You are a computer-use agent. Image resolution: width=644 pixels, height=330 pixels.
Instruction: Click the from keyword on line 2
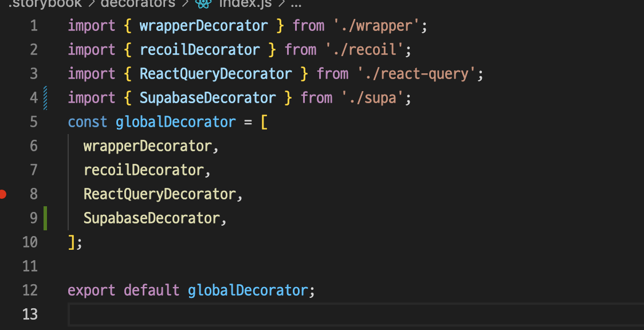click(x=300, y=50)
